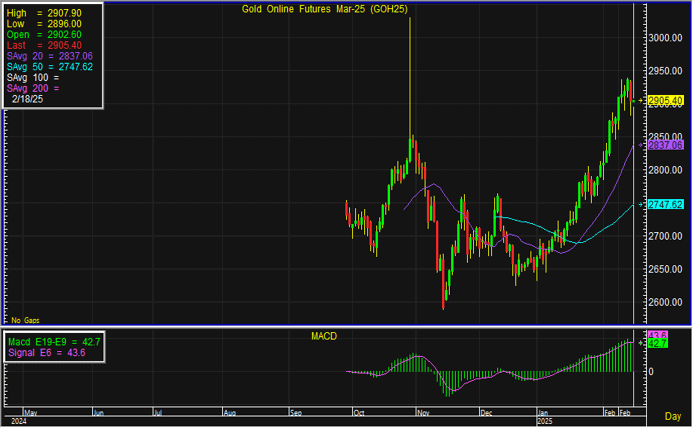Click the MACD 42.7 value marker
The image size is (693, 428).
[x=658, y=343]
